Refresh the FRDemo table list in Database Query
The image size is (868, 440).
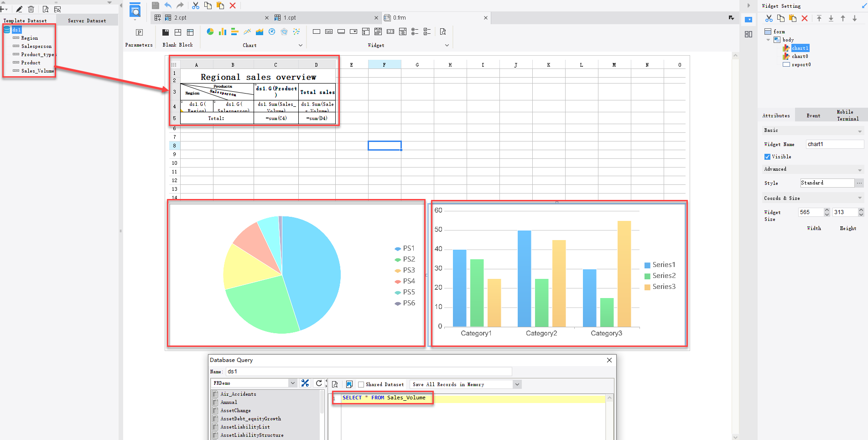pyautogui.click(x=319, y=383)
